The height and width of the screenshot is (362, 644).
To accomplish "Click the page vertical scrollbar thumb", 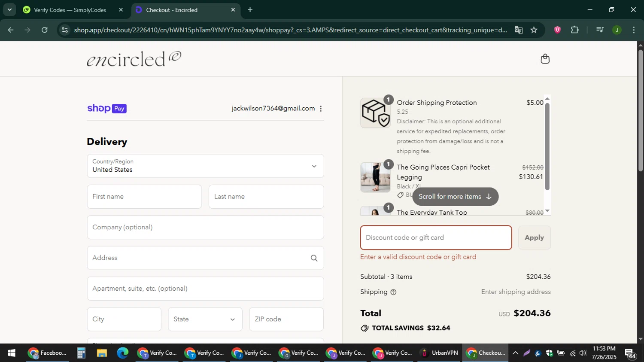I will click(641, 111).
